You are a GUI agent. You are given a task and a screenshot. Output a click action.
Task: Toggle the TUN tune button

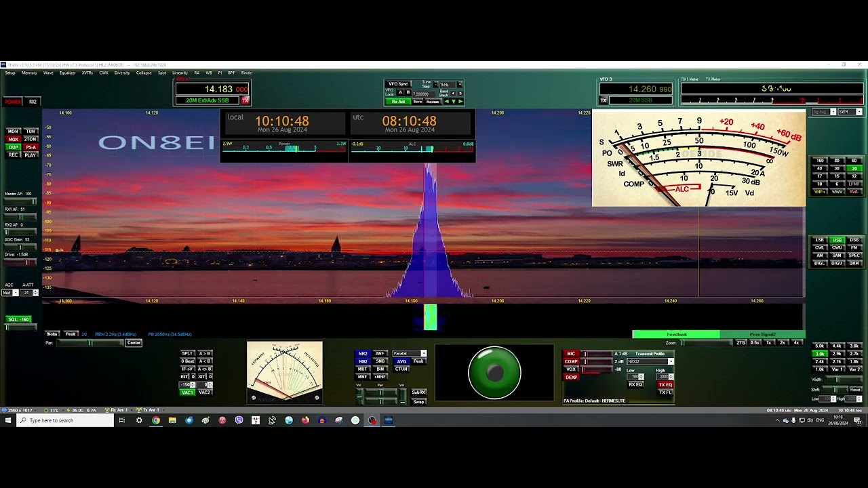pyautogui.click(x=31, y=131)
